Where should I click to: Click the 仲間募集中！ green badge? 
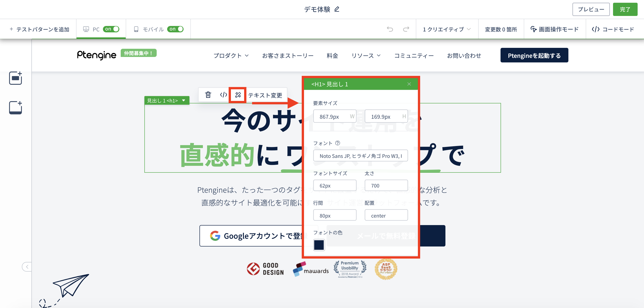coord(138,53)
